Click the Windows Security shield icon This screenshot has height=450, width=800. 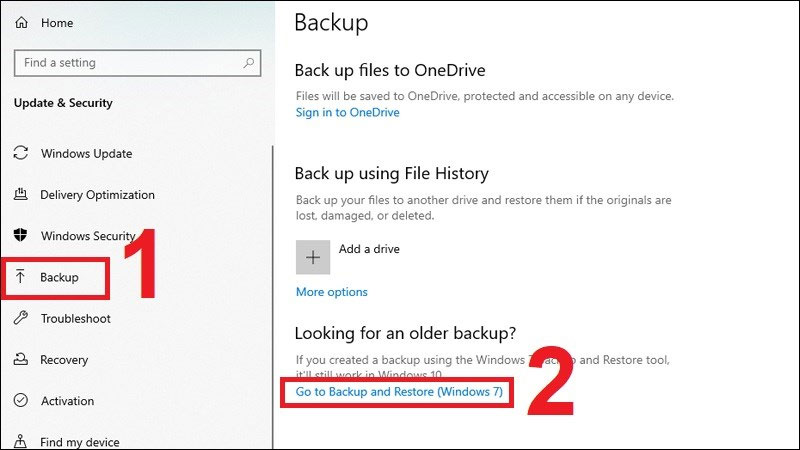(20, 236)
